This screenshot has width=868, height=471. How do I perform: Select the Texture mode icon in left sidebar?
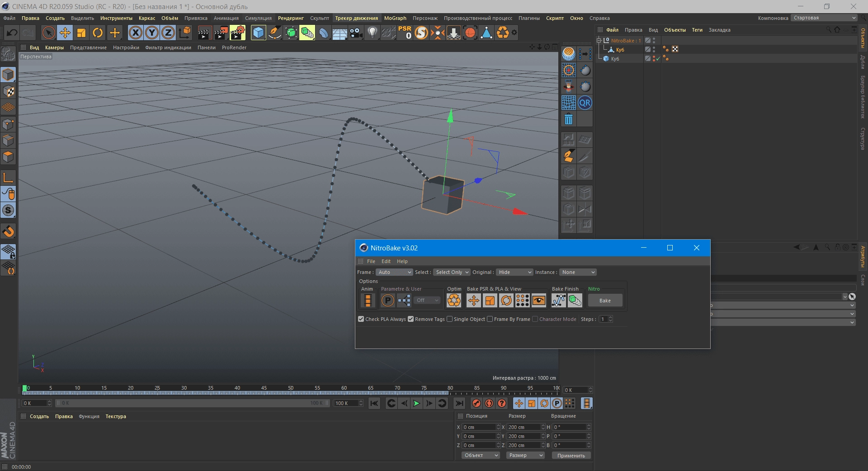[8, 91]
